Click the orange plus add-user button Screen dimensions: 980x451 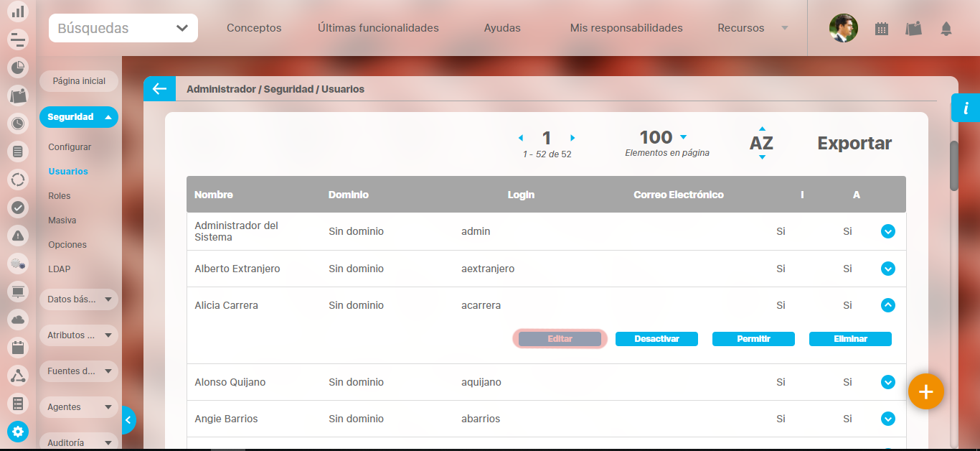pos(925,391)
